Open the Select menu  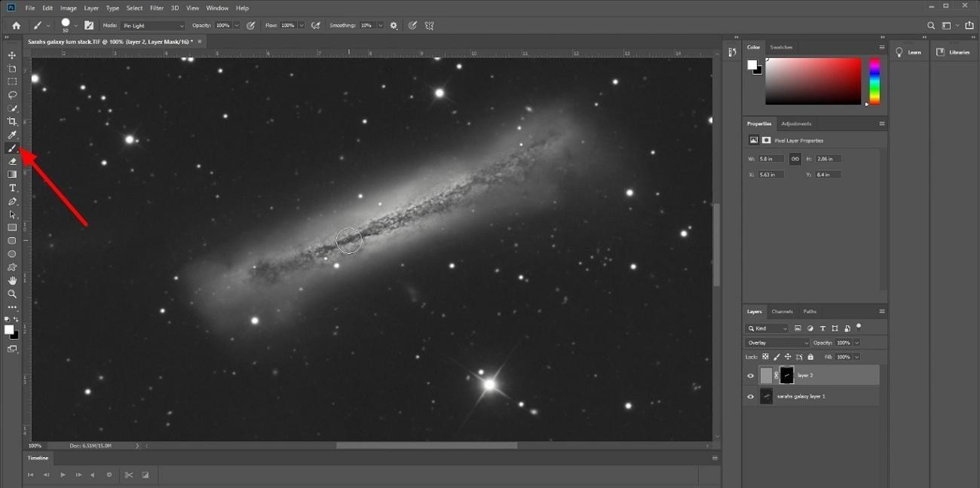click(x=134, y=8)
